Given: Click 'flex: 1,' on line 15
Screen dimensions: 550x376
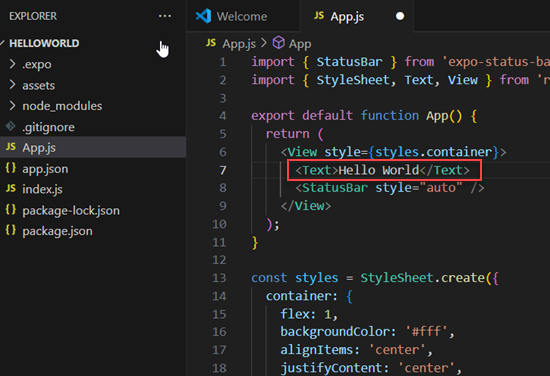Looking at the screenshot, I should pos(309,314).
